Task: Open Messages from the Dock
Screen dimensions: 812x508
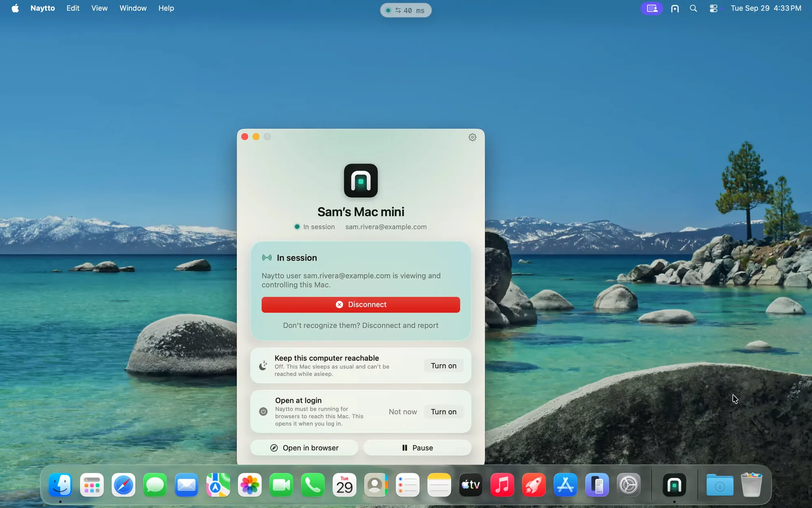Action: coord(155,485)
